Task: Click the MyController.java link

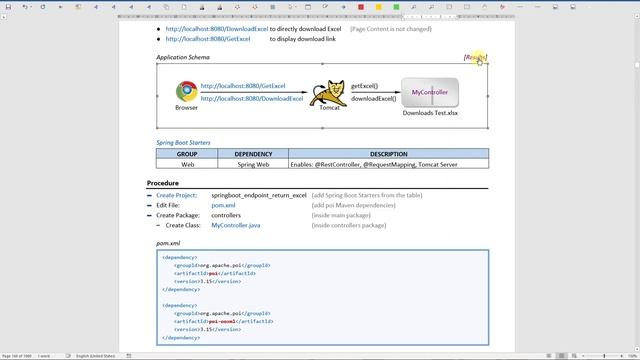Action: tap(236, 225)
